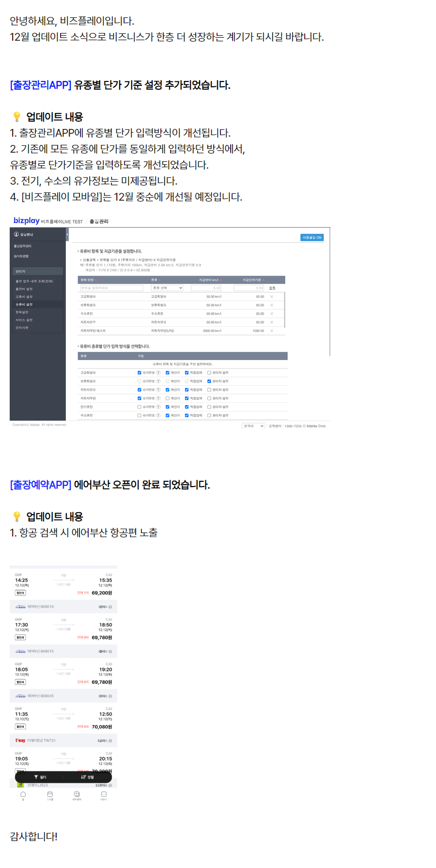Remove the 자동차경우 row via its X icon

[272, 322]
